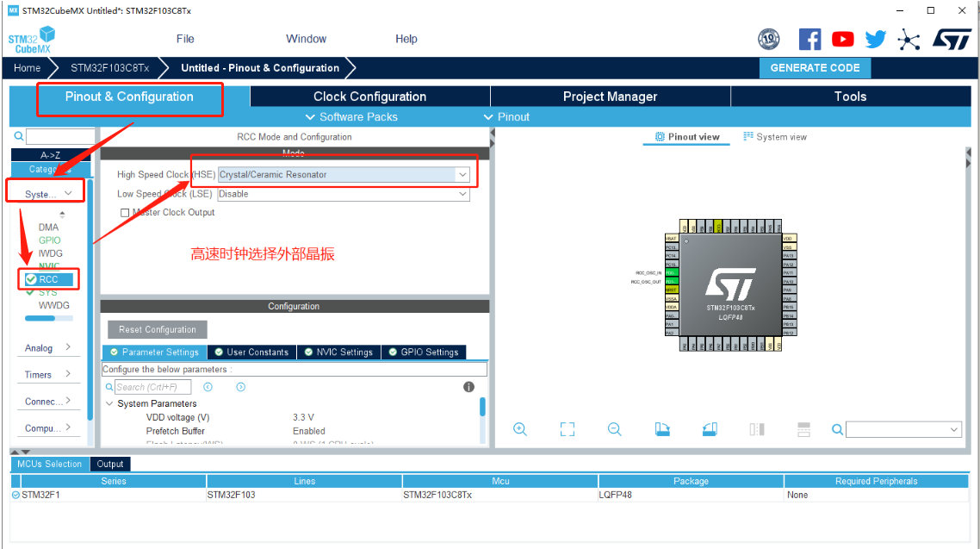Click the ST company logo
The image size is (980, 549).
952,40
